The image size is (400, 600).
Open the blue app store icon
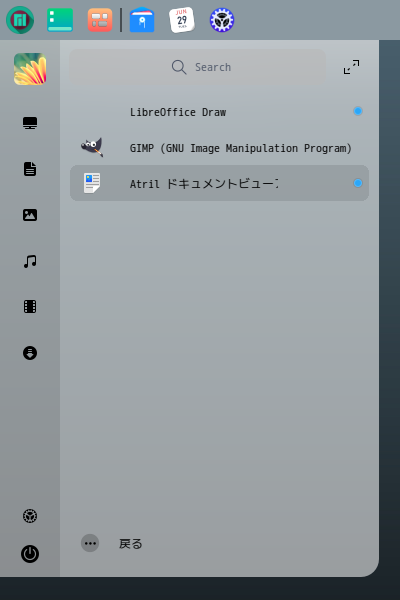pyautogui.click(x=142, y=20)
